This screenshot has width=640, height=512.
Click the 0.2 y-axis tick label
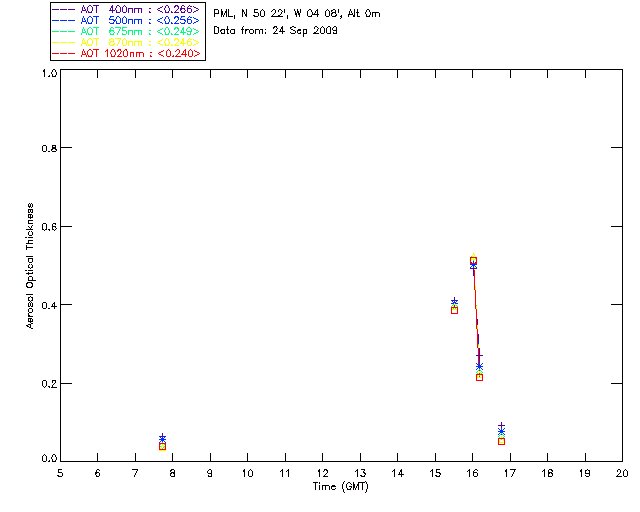point(49,384)
